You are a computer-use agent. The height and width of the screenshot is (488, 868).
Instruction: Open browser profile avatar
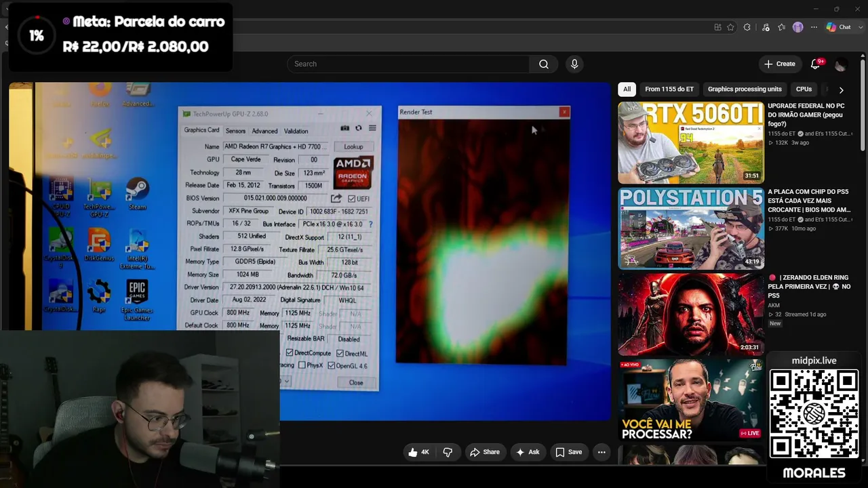[798, 27]
